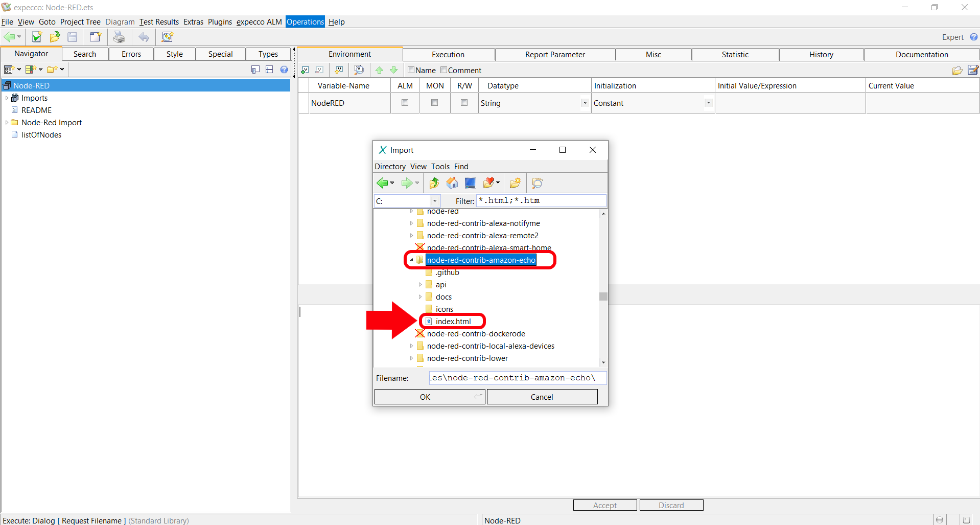The image size is (980, 525).
Task: Enable the Comment checkbox
Action: tap(444, 70)
